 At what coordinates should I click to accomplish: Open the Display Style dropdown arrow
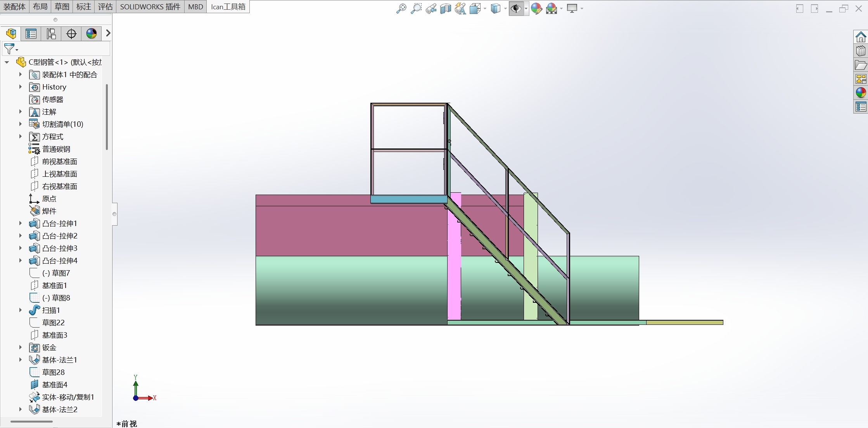[x=505, y=9]
